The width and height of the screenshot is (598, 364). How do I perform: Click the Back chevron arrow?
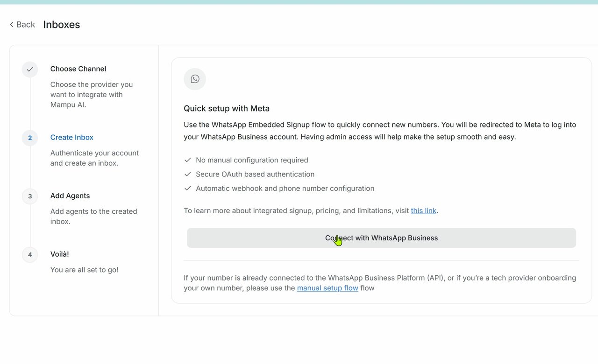click(11, 24)
